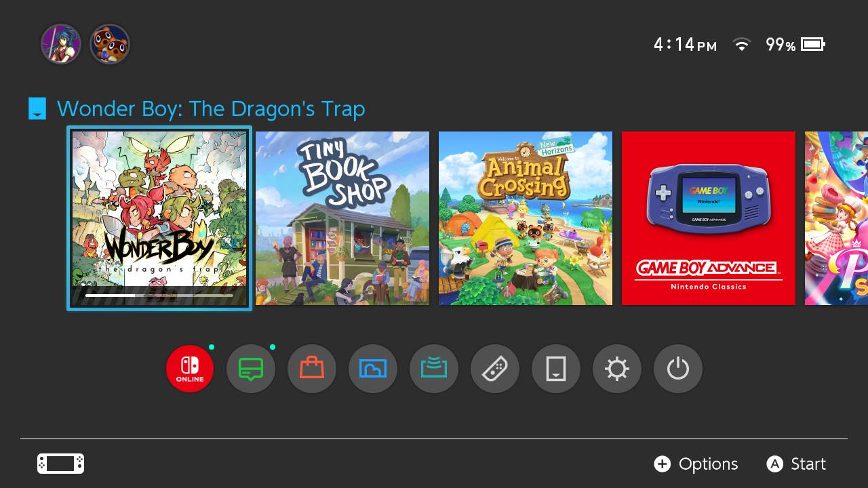Open the GameShare icon
This screenshot has height=488, width=868.
point(434,369)
